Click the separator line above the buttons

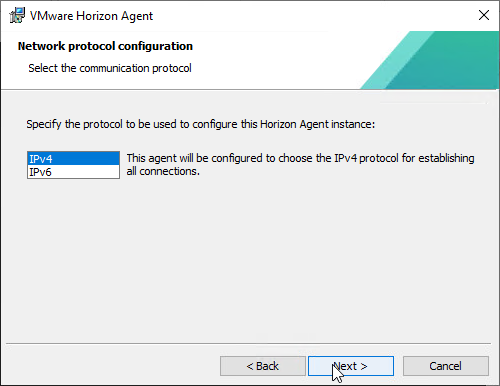click(248, 343)
